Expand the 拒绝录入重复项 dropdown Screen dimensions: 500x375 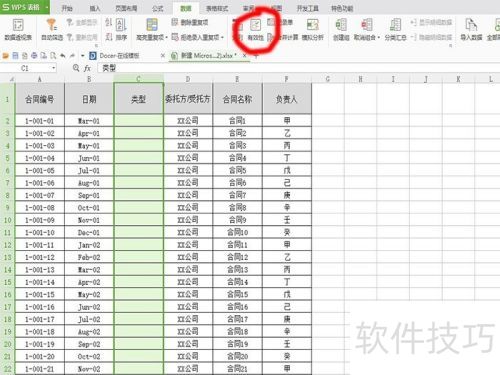point(222,37)
